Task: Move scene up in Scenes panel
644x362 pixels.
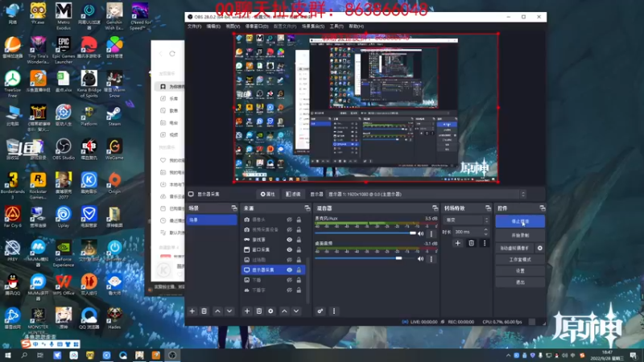Action: click(x=217, y=311)
